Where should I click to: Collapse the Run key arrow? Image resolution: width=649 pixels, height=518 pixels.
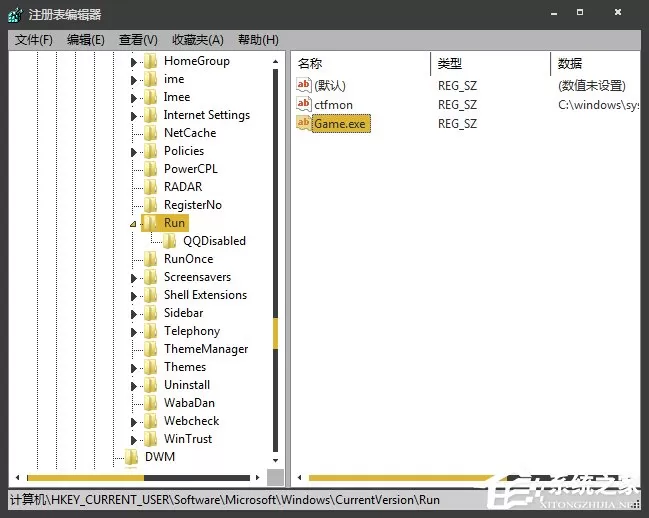click(133, 224)
